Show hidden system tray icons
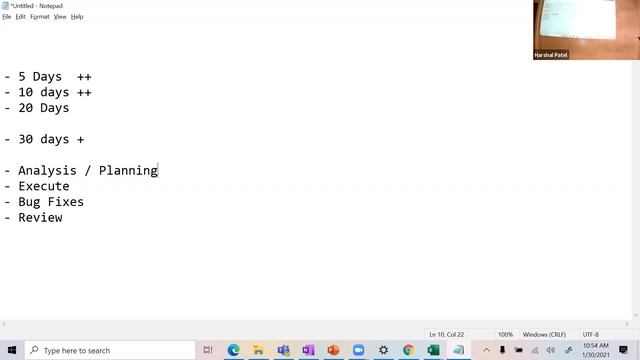Viewport: 640px width, 360px height. coord(487,350)
